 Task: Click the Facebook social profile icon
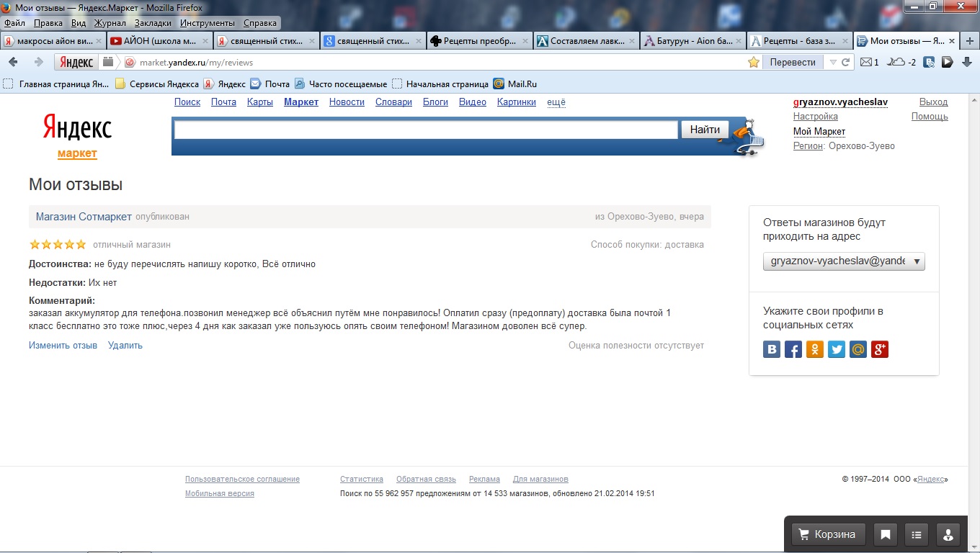click(x=793, y=350)
